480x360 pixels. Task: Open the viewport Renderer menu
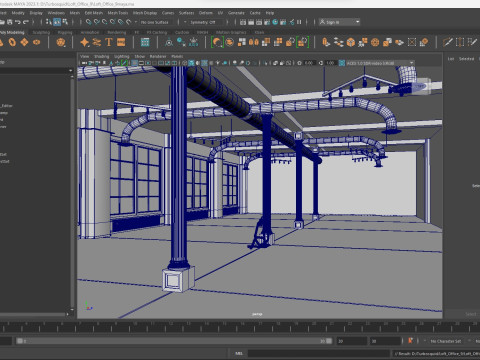pos(158,56)
